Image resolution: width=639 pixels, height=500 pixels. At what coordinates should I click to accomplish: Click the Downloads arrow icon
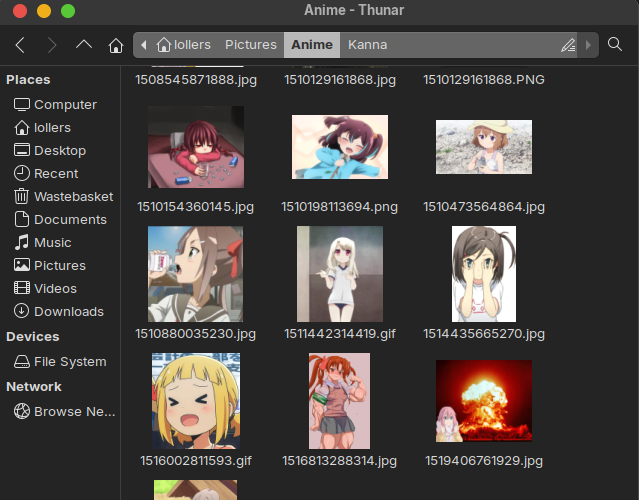(x=22, y=311)
